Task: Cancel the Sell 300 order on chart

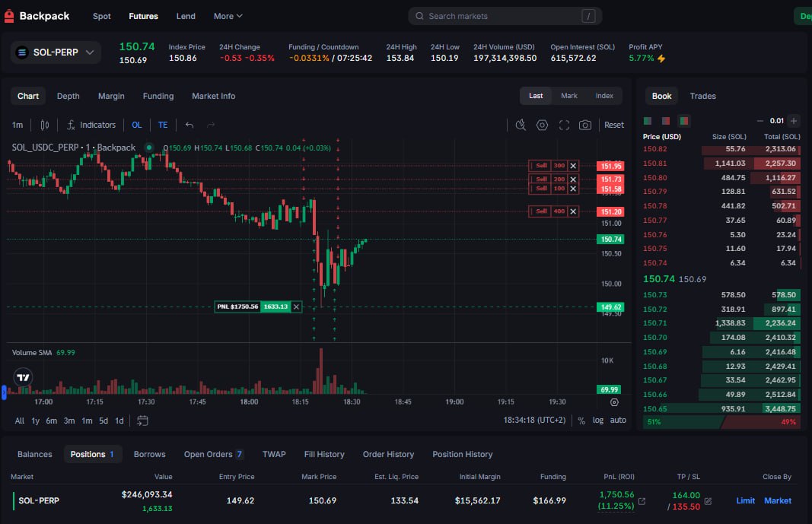Action: (573, 166)
